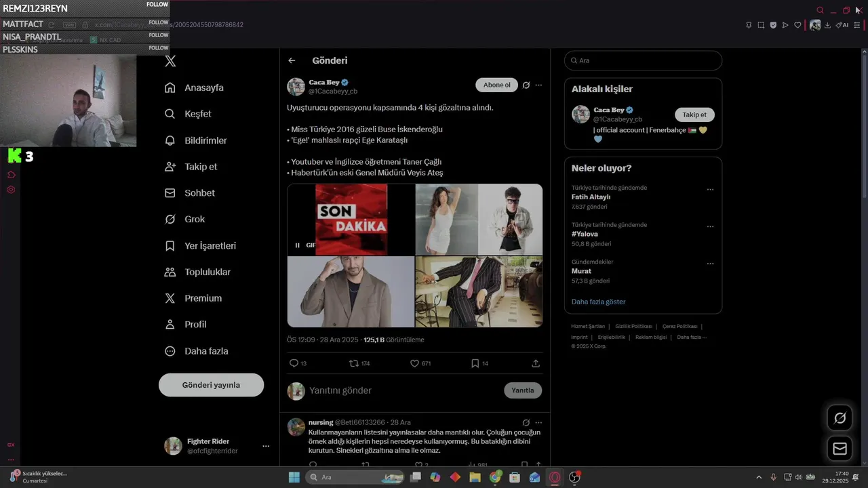Open more options for #Yalova trend

pyautogui.click(x=710, y=226)
